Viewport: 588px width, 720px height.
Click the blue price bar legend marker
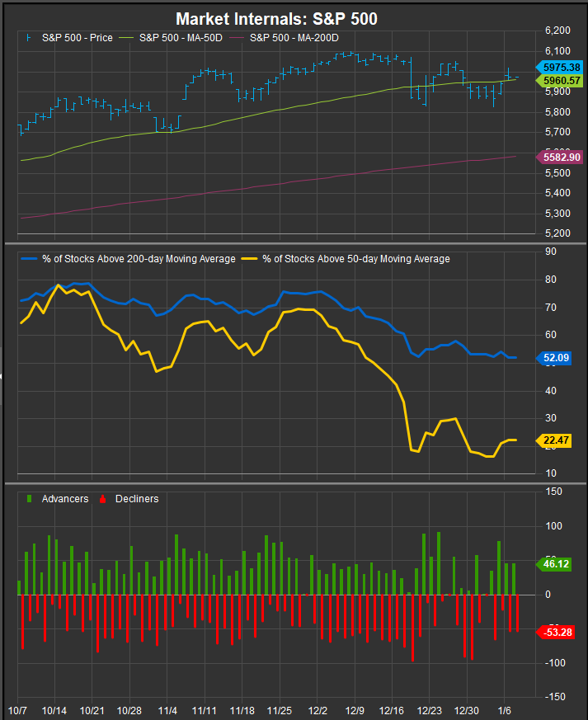[29, 38]
